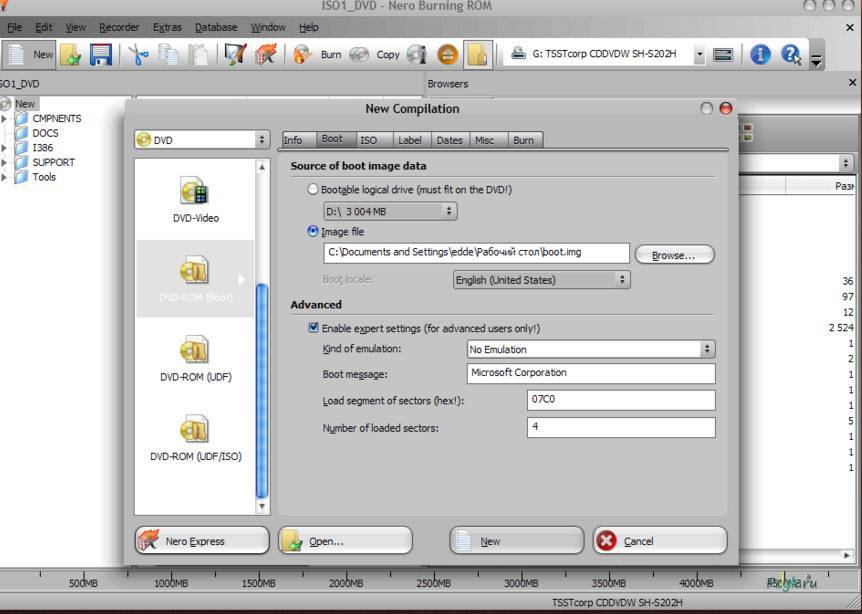
Task: Click the Save compilation floppy icon
Action: click(x=100, y=55)
